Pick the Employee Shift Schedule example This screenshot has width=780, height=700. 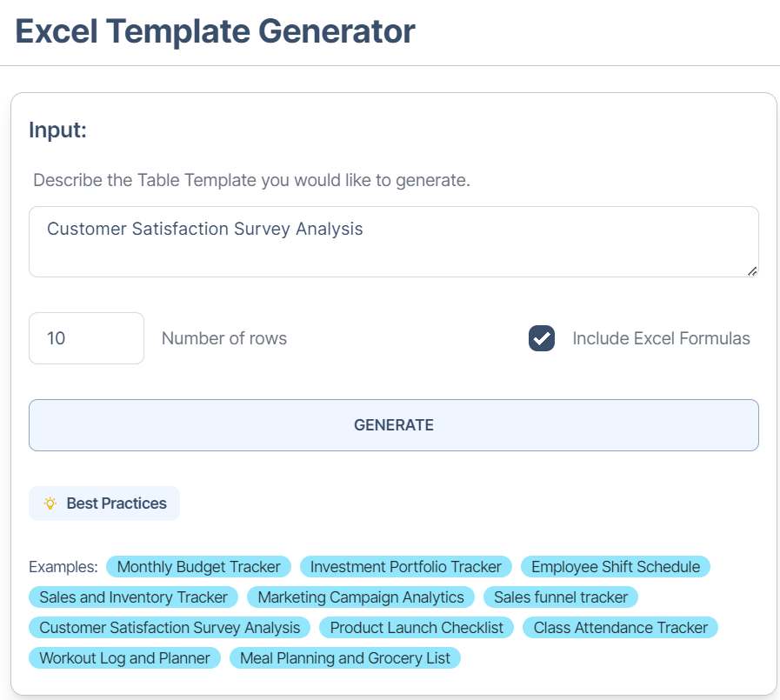point(616,567)
